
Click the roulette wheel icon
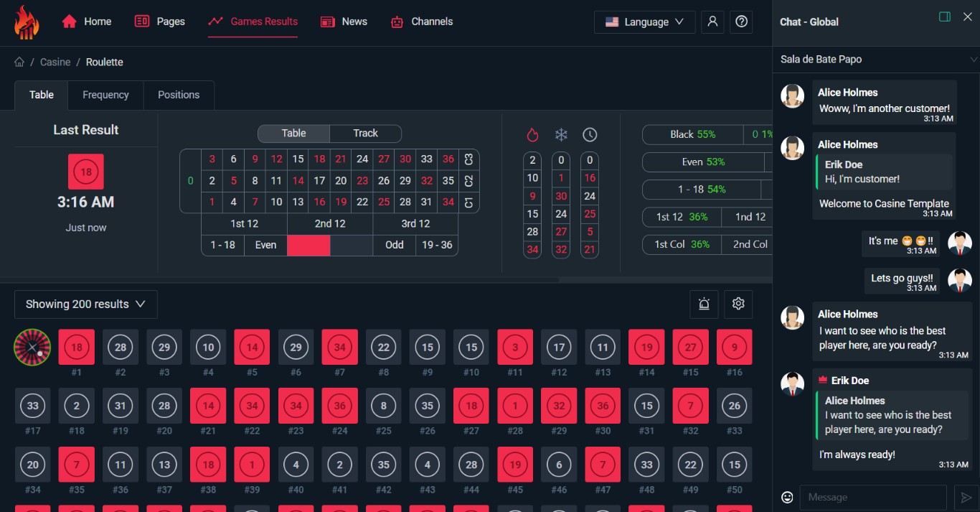click(32, 348)
